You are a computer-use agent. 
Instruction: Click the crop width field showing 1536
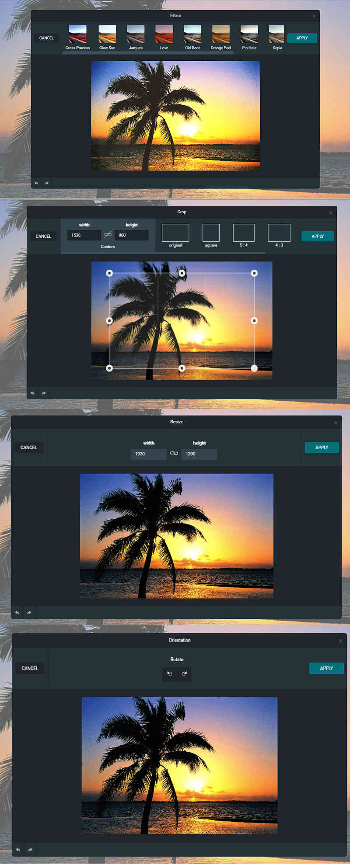84,235
